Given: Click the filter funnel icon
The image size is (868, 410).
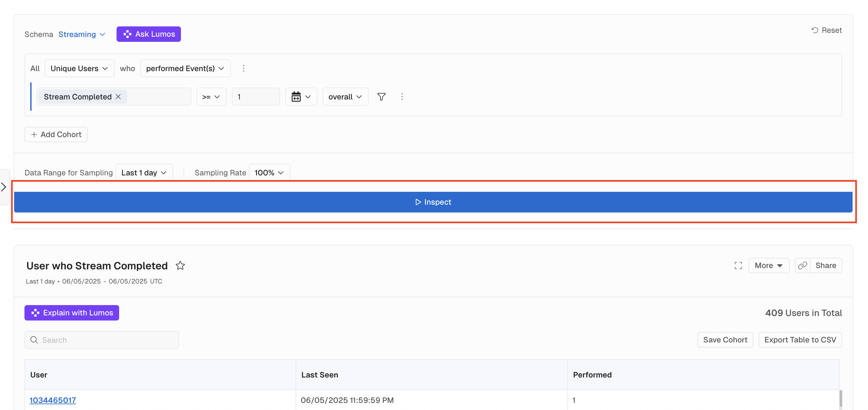Looking at the screenshot, I should (381, 97).
